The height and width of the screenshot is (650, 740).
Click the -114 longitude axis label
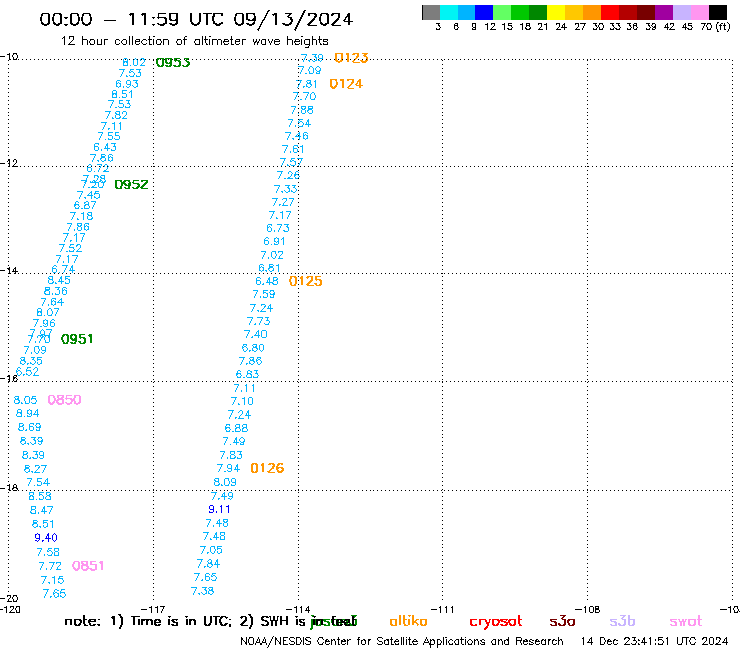coord(298,609)
